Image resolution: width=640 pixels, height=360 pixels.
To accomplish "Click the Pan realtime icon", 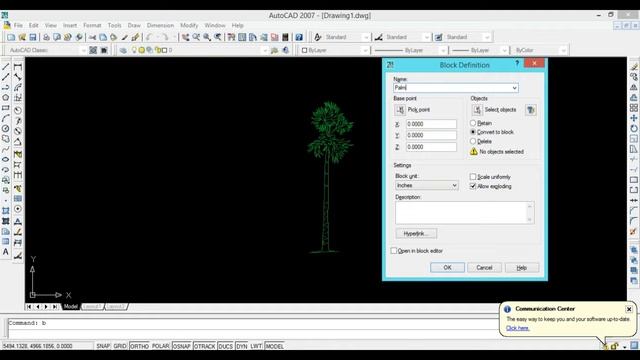I will (185, 37).
